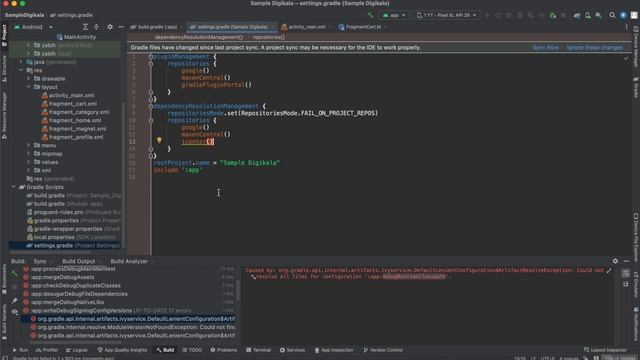Open the Android project view dropdown
Screen dimensions: 640x360
[33, 27]
